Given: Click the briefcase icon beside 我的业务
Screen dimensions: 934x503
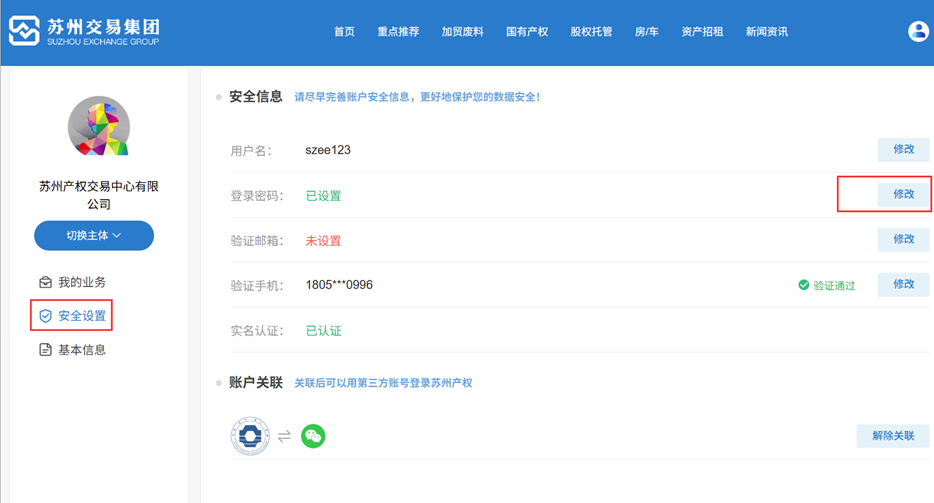Looking at the screenshot, I should coord(45,282).
